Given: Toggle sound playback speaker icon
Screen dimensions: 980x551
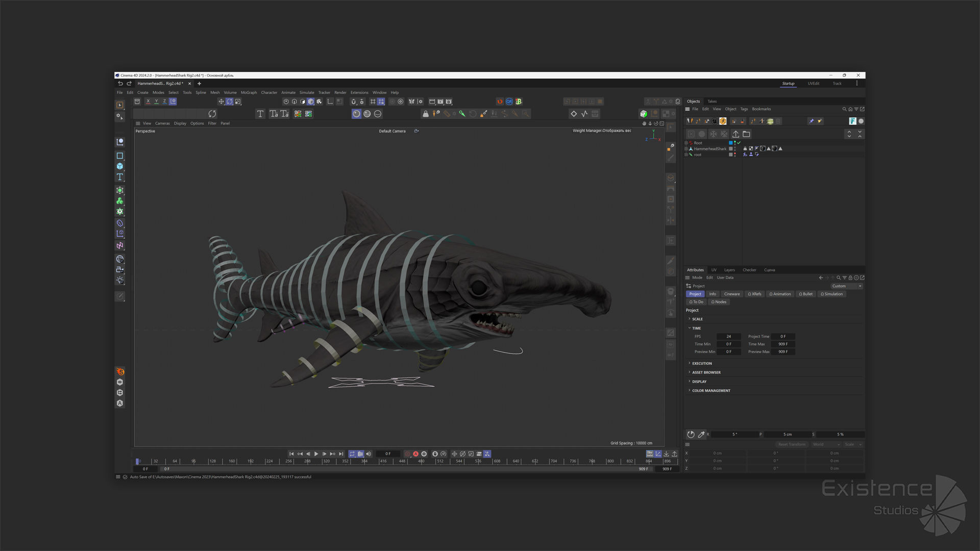Looking at the screenshot, I should [369, 454].
